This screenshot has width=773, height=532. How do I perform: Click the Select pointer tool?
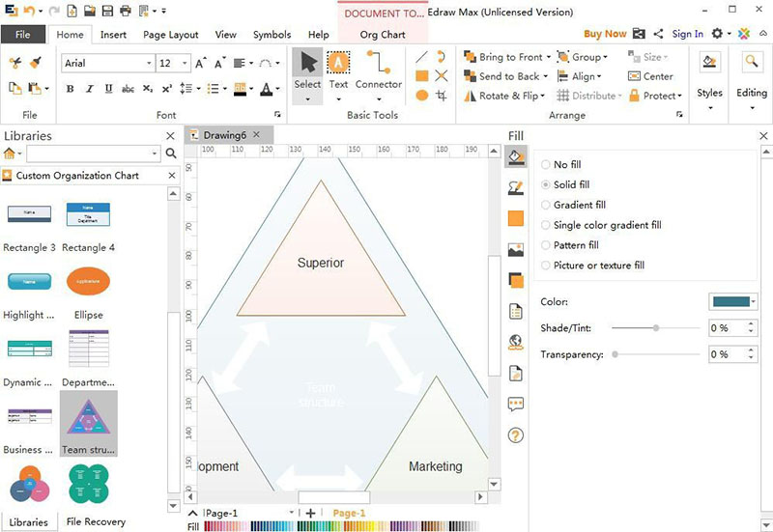[307, 64]
